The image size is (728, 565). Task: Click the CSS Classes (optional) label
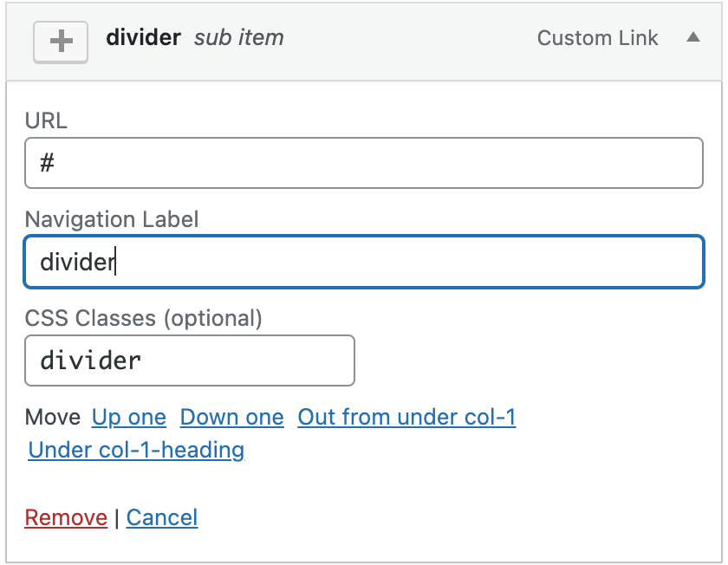pos(143,318)
